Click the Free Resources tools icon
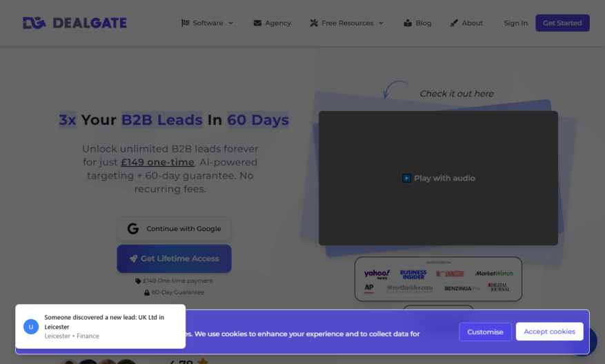 [314, 23]
